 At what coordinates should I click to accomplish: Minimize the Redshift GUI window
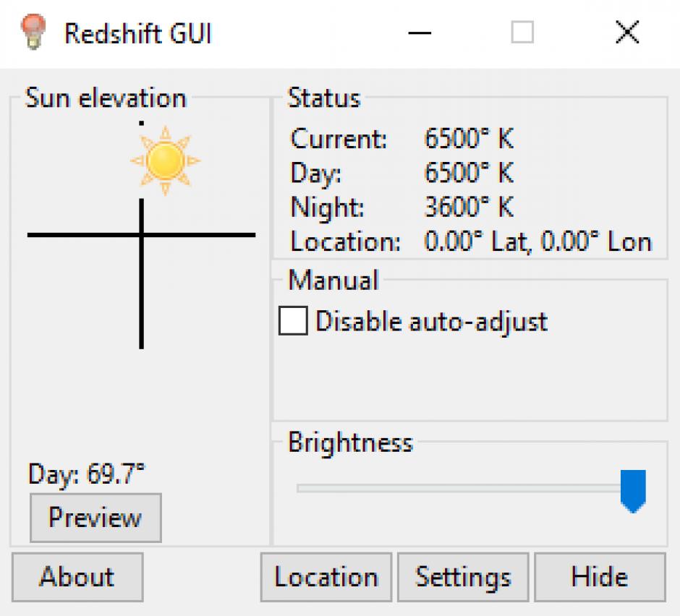coord(420,33)
